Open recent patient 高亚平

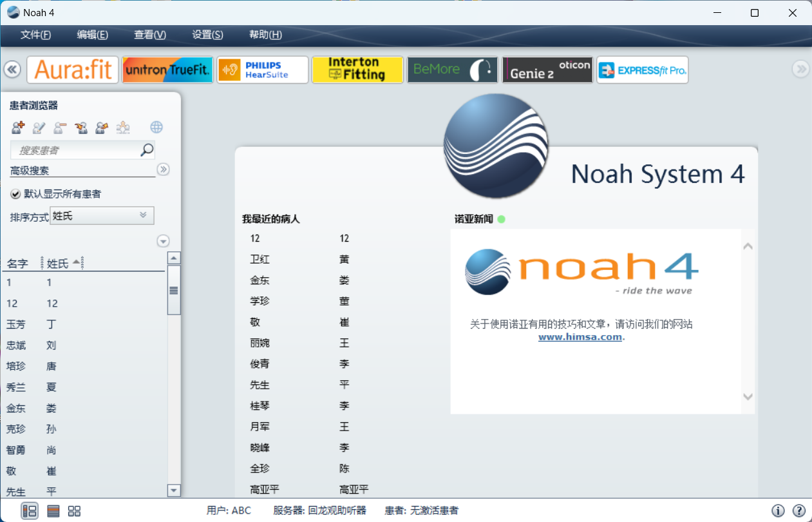309,489
